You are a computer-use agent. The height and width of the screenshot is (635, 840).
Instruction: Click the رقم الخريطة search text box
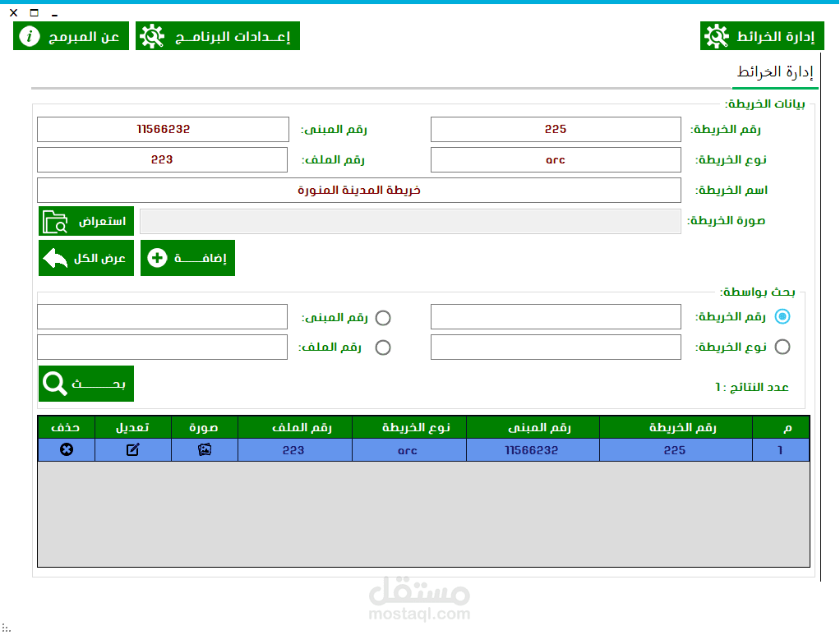pos(556,316)
